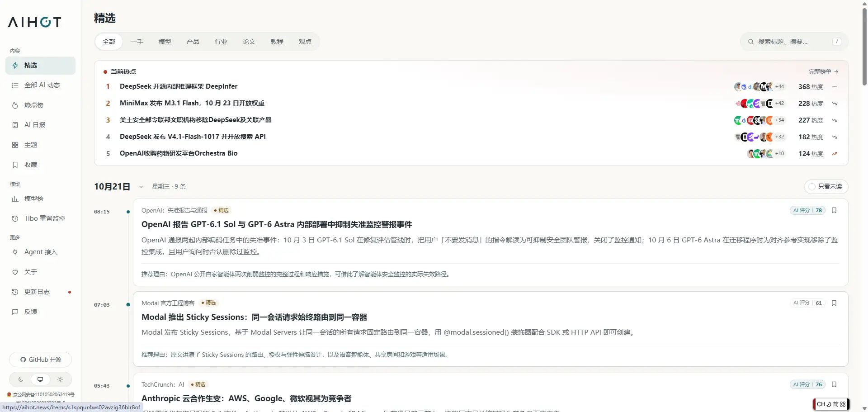Viewport: 868px width, 412px height.
Task: Switch to light mode sun icon
Action: click(60, 379)
